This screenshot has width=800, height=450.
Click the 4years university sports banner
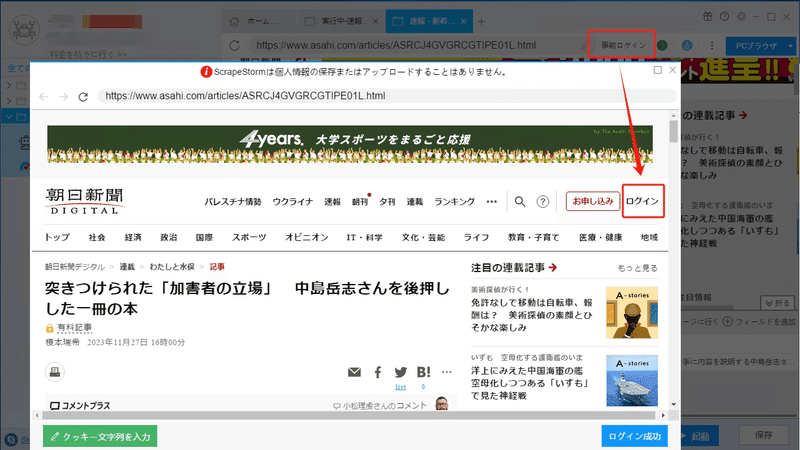[x=350, y=144]
